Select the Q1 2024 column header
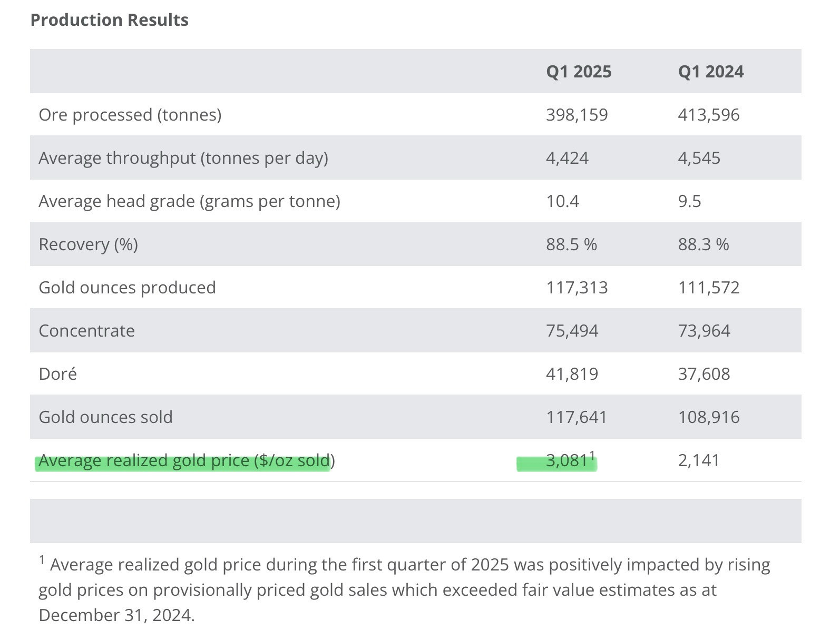The image size is (840, 630). point(710,72)
